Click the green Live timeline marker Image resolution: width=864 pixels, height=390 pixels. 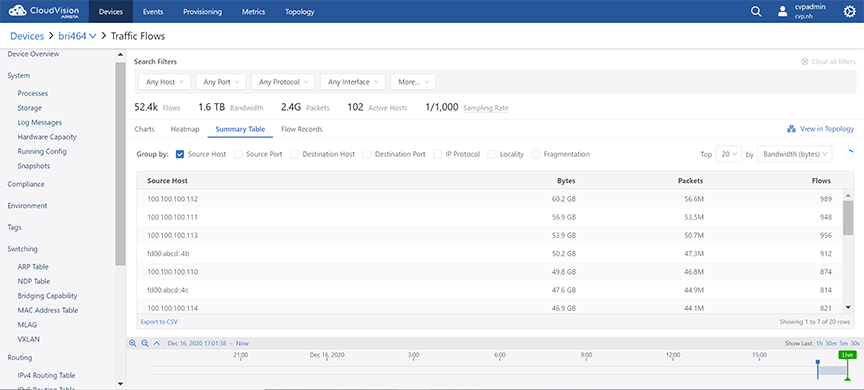click(847, 355)
